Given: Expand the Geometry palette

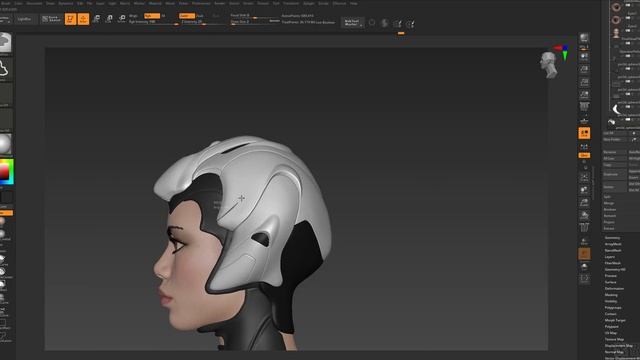Looking at the screenshot, I should [x=612, y=238].
